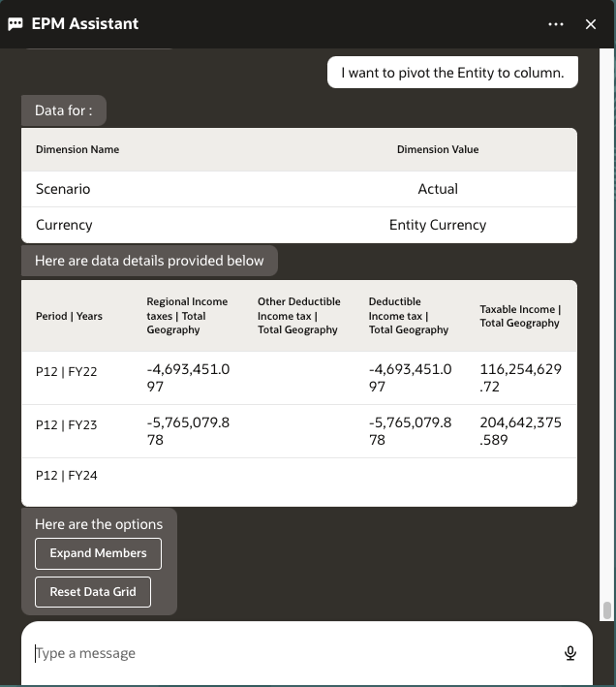This screenshot has height=687, width=616.
Task: Click the Scenario dimension row
Action: pos(63,189)
